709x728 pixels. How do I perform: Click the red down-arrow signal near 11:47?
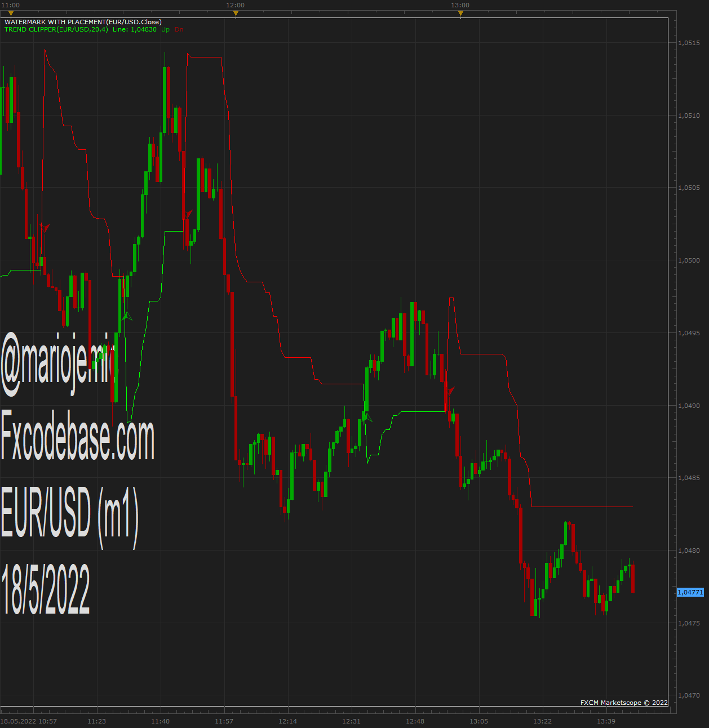(188, 214)
